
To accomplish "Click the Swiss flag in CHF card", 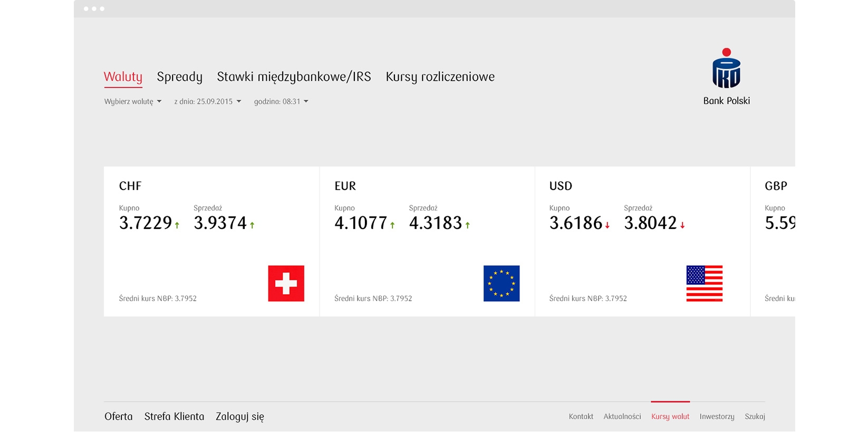I will [286, 283].
